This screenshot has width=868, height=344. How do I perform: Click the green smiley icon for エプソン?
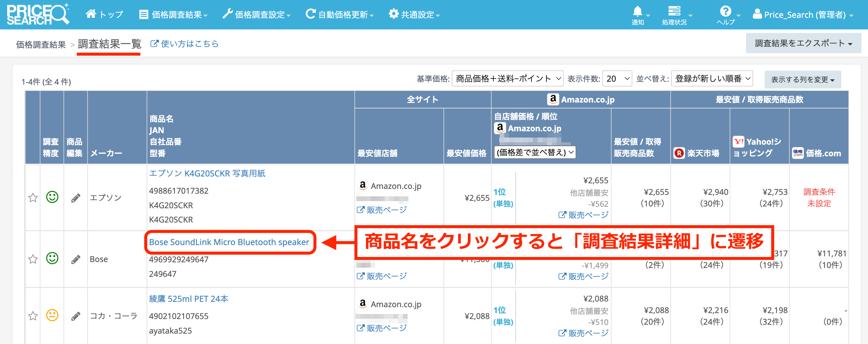pos(52,197)
